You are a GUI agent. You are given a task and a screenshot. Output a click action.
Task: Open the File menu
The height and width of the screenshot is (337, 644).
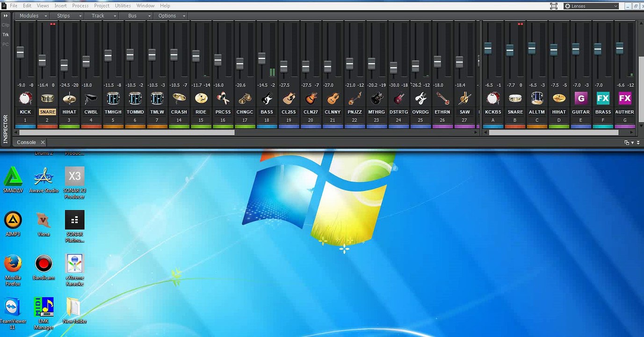pos(14,6)
